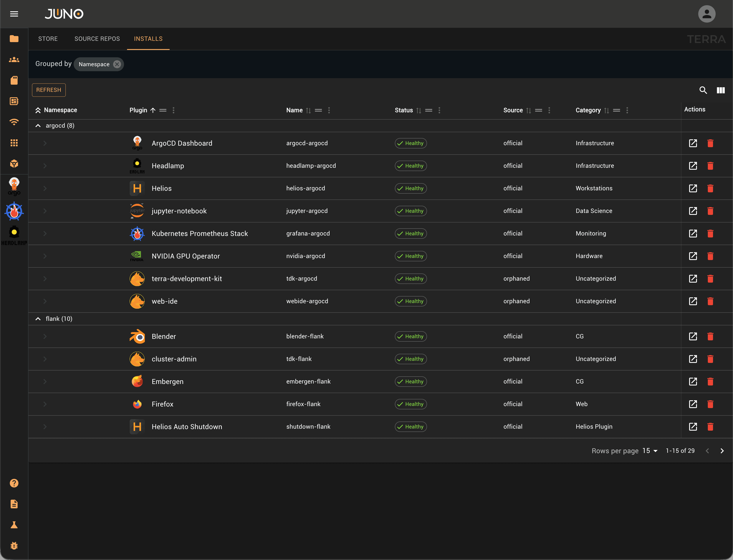Image resolution: width=733 pixels, height=560 pixels.
Task: Toggle sort order on the Plugin column
Action: [153, 110]
